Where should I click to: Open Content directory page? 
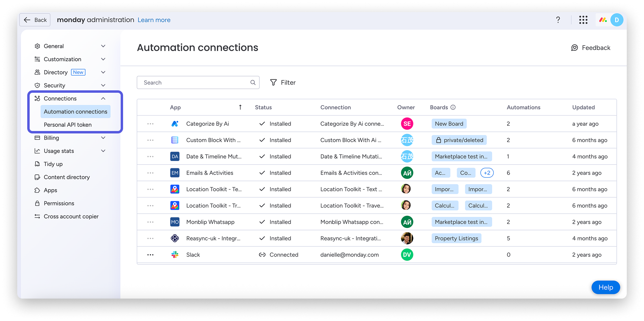[x=67, y=177]
